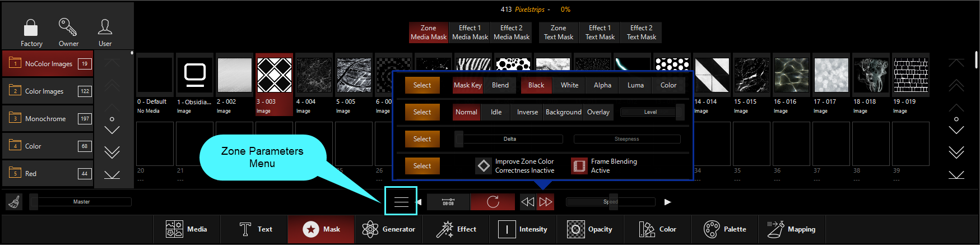Click the User profile icon
Viewport: 980px width, 245px height.
click(105, 27)
